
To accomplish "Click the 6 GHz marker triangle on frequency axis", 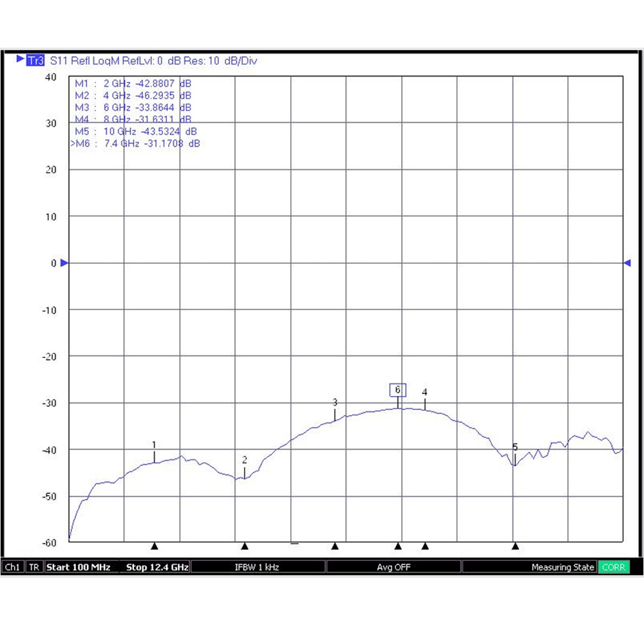I will [335, 546].
